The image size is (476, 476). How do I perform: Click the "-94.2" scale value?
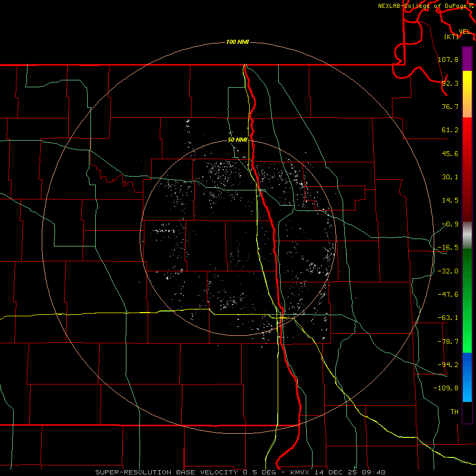click(448, 365)
